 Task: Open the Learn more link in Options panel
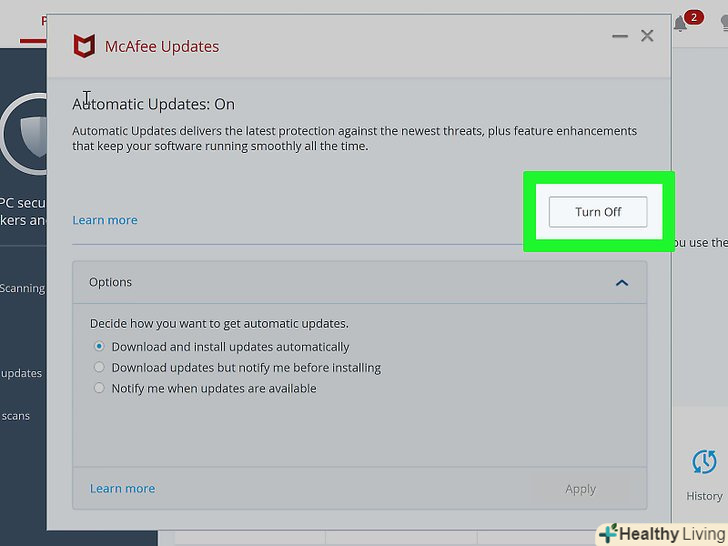[x=123, y=488]
